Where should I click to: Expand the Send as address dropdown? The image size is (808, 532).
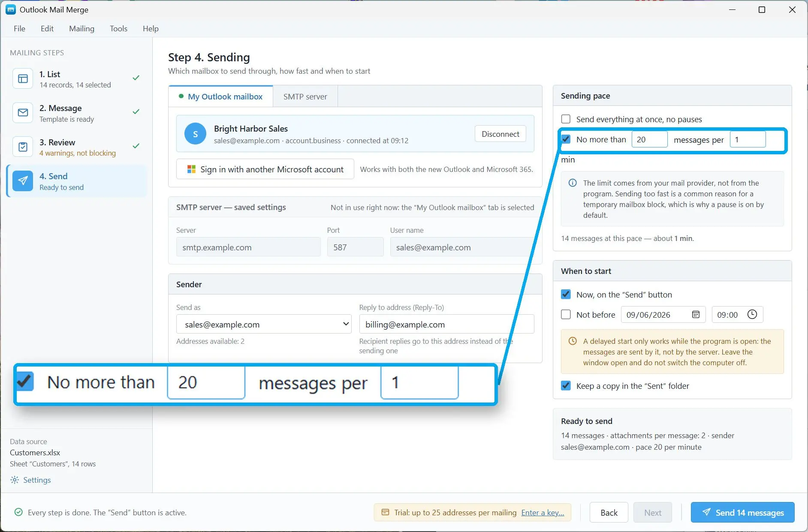(264, 324)
